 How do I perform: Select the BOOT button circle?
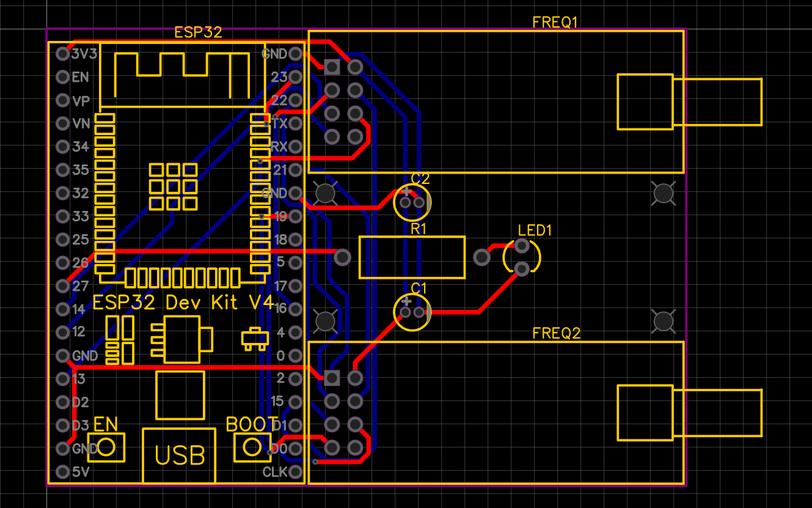[252, 447]
